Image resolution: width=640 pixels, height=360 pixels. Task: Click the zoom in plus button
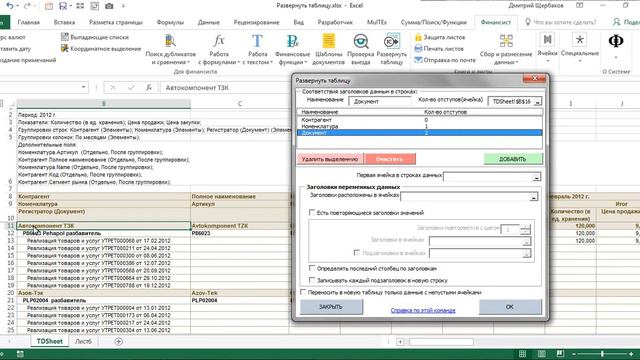click(x=631, y=353)
